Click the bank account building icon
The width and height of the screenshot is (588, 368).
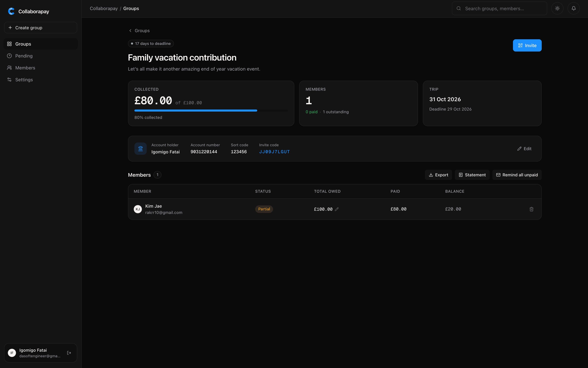tap(141, 149)
